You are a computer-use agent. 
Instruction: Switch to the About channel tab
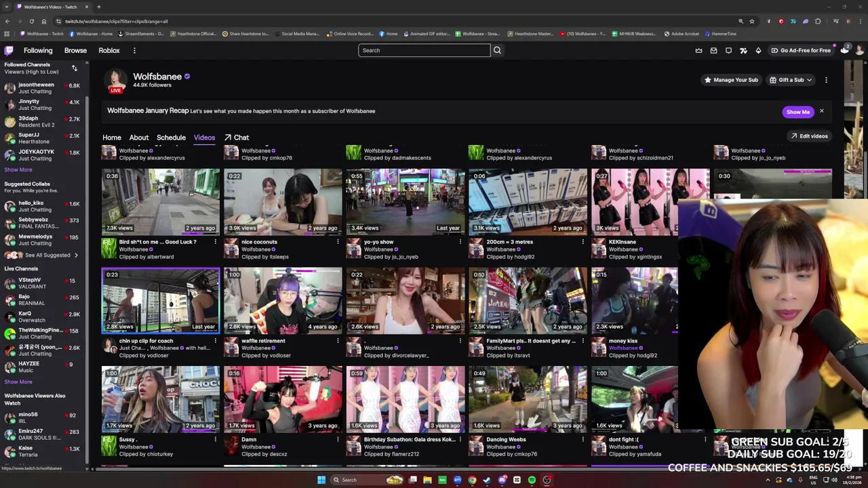139,138
